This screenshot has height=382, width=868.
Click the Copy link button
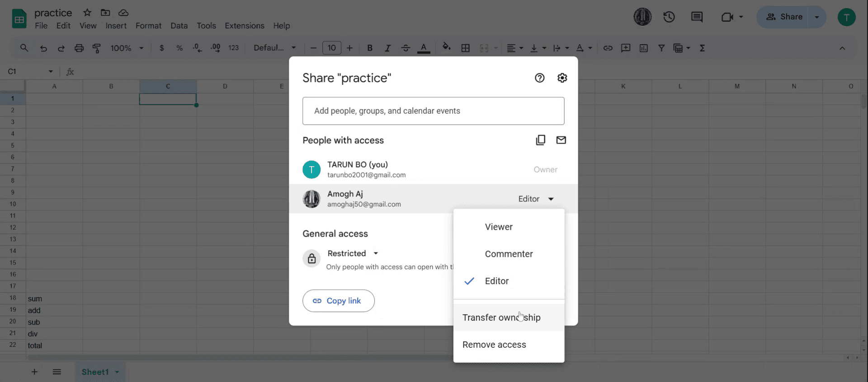339,301
